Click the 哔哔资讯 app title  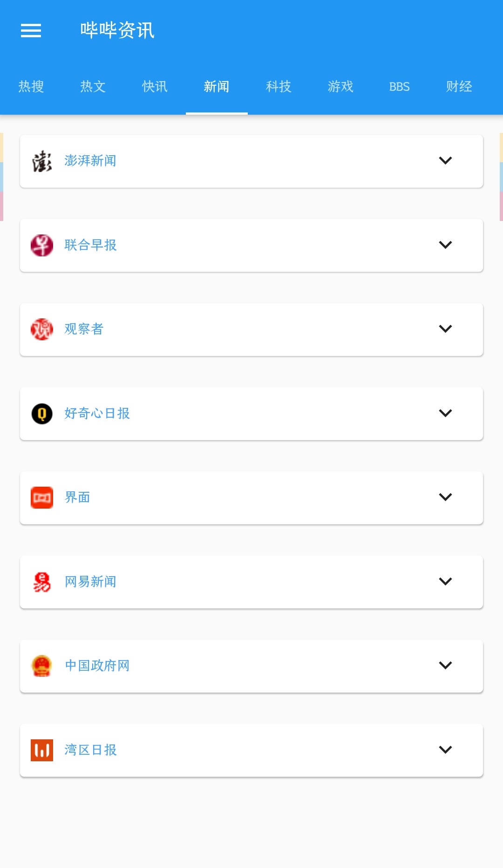click(117, 31)
